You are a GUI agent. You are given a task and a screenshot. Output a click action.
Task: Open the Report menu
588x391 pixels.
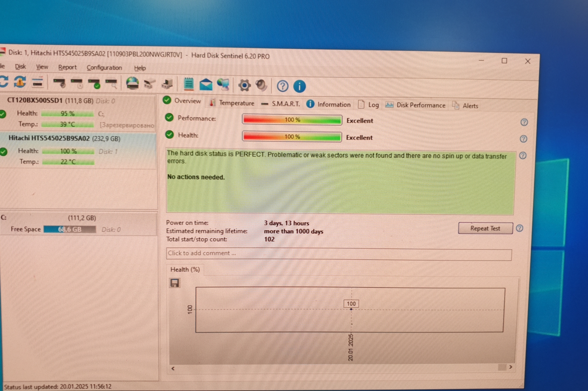click(x=67, y=67)
